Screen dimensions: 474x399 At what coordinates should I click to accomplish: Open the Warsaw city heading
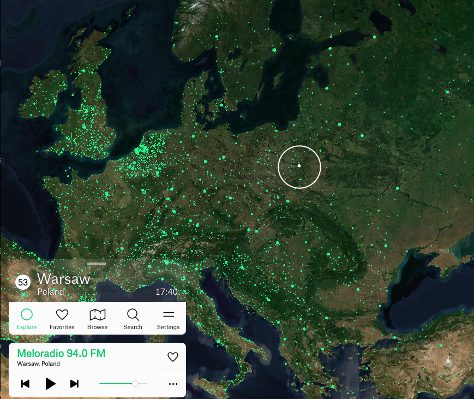point(63,279)
